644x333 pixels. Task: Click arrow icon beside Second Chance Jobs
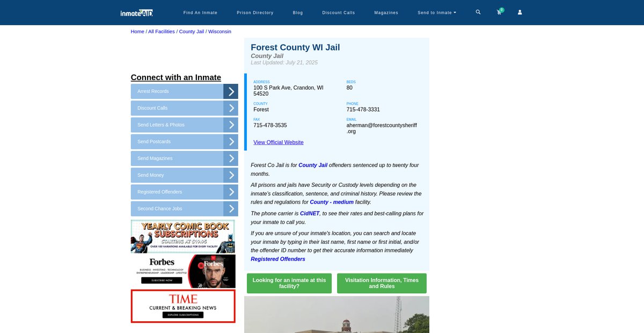click(x=231, y=209)
